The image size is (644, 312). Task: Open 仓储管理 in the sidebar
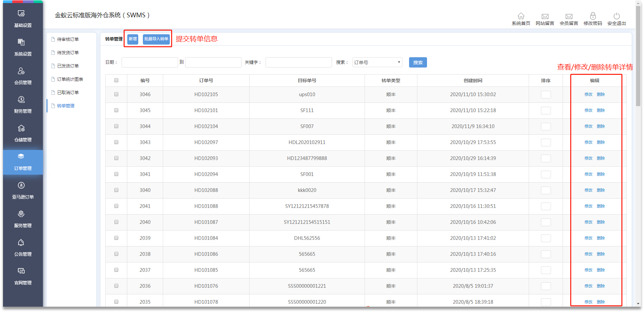click(23, 133)
